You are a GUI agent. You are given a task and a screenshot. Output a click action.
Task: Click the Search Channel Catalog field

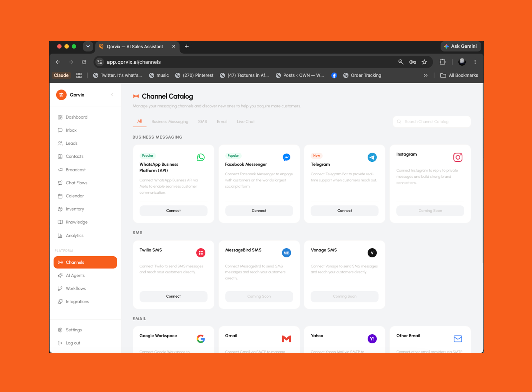pos(432,121)
